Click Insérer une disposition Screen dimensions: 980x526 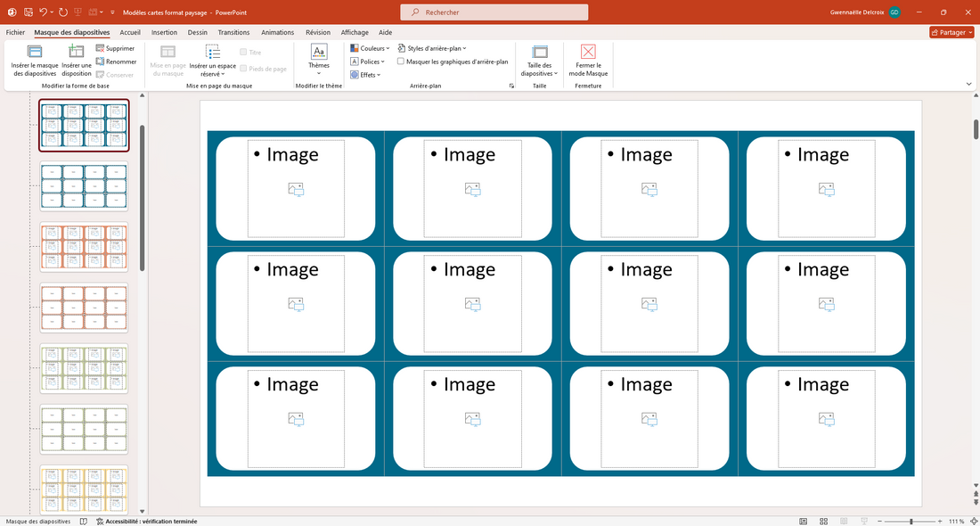77,61
